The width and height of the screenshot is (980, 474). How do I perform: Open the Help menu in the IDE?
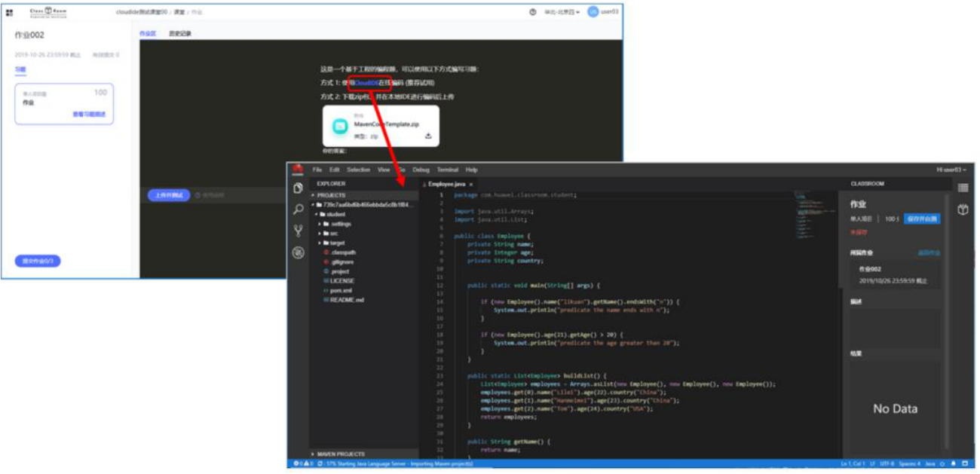[x=472, y=170]
